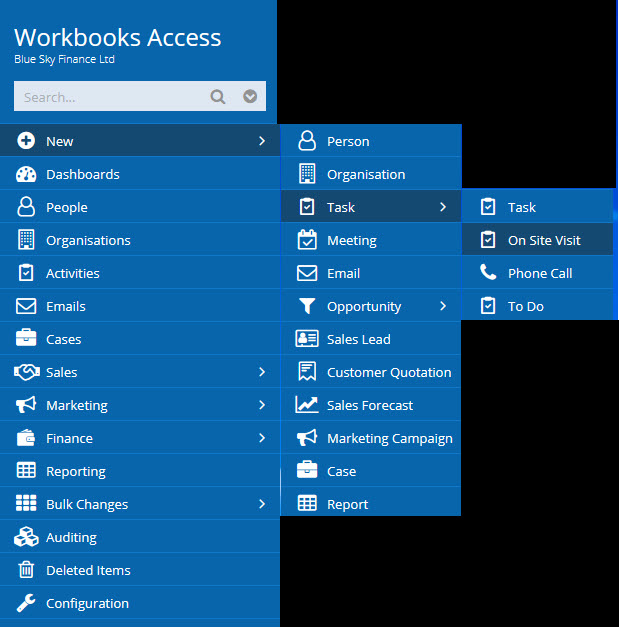
Task: Open Reporting from the sidebar
Action: pos(140,471)
